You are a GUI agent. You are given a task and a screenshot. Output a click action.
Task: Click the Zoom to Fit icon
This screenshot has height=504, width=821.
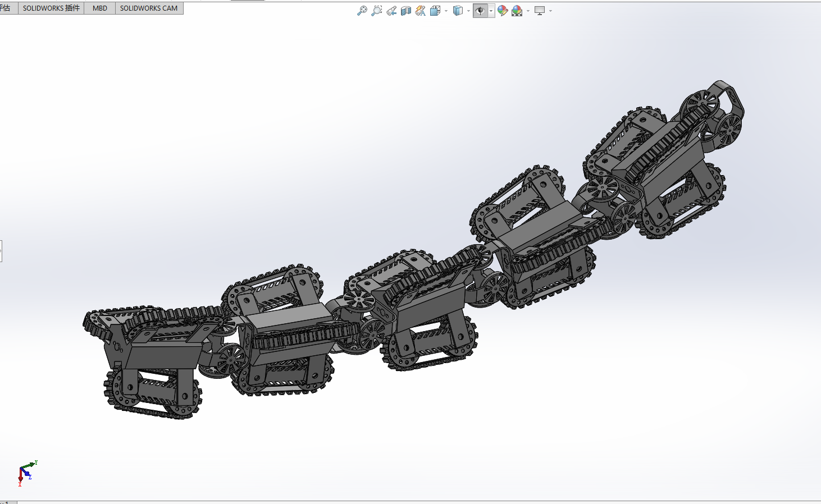click(x=362, y=11)
